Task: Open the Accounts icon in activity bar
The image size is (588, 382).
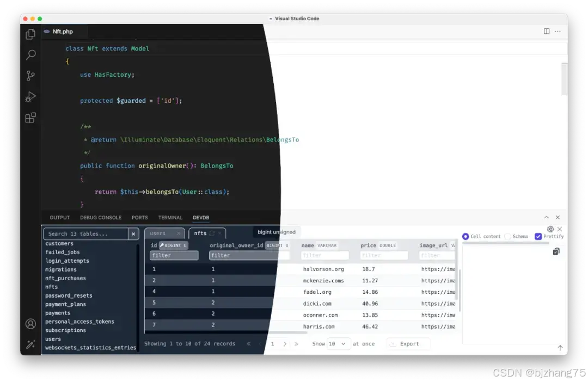Action: [x=30, y=324]
